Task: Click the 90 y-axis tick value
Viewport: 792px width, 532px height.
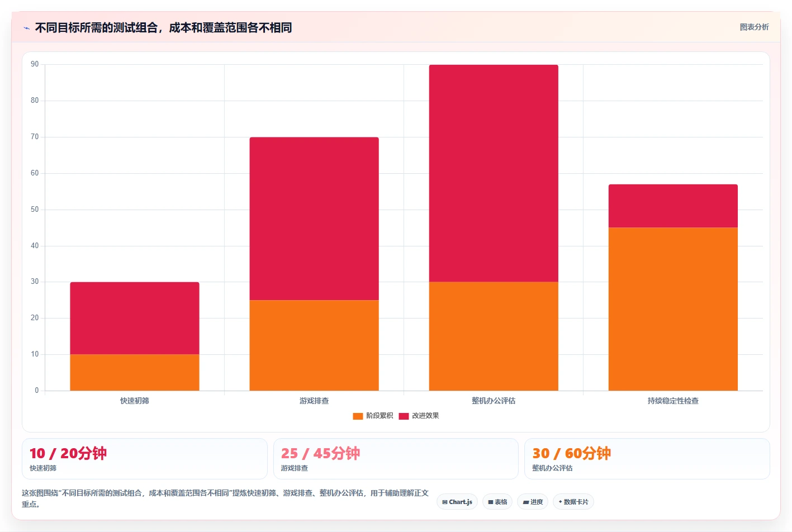Action: (x=35, y=64)
